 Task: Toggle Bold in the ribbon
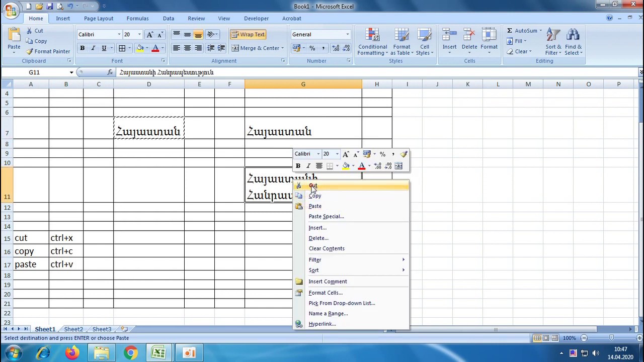pyautogui.click(x=82, y=48)
